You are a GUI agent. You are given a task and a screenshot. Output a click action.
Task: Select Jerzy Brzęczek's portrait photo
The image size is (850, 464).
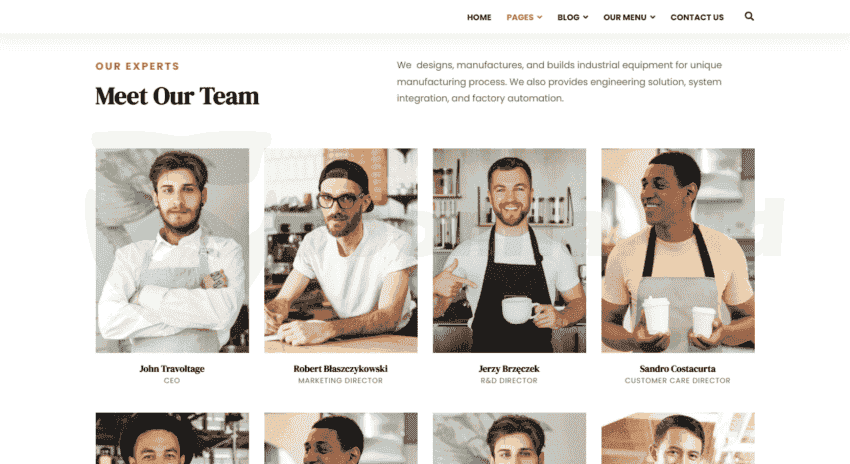pyautogui.click(x=510, y=250)
